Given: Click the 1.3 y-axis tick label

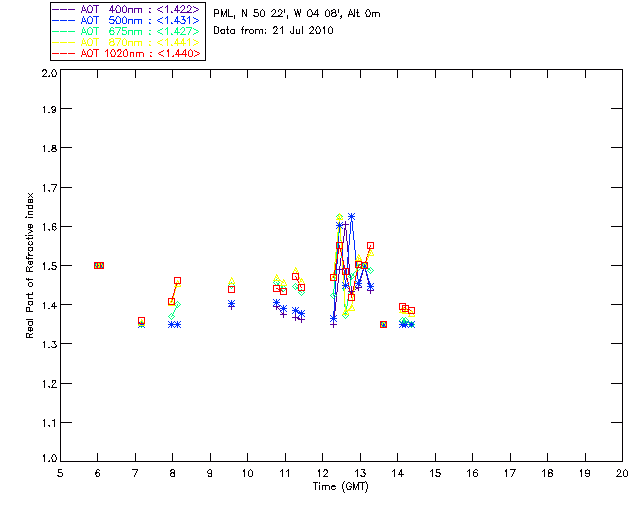Looking at the screenshot, I should (x=49, y=345).
